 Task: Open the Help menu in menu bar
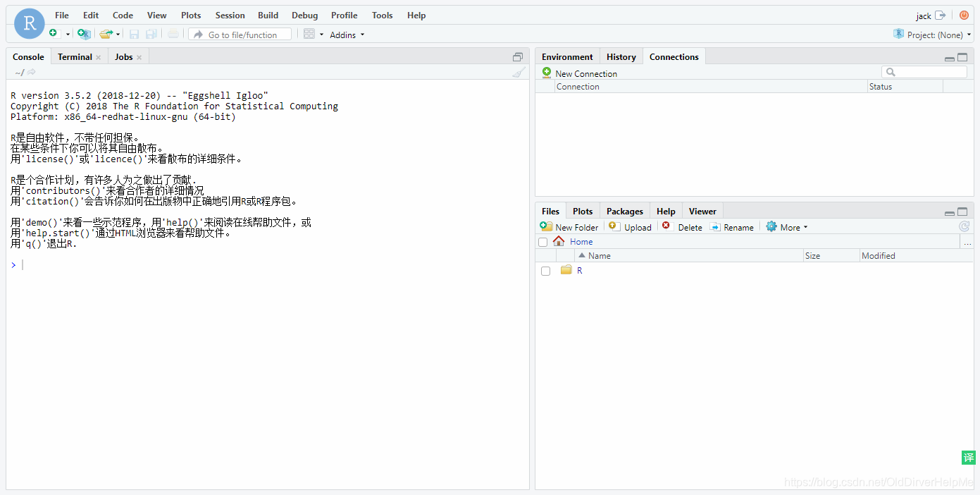[416, 15]
